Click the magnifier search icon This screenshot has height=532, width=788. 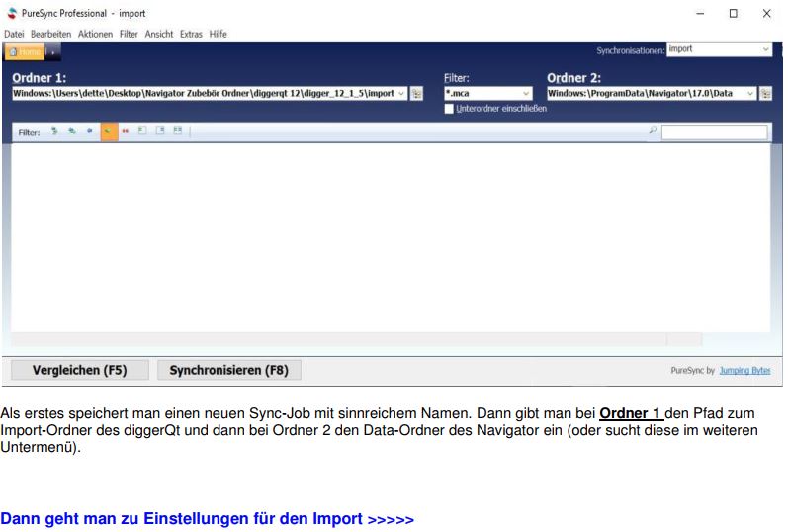point(652,131)
